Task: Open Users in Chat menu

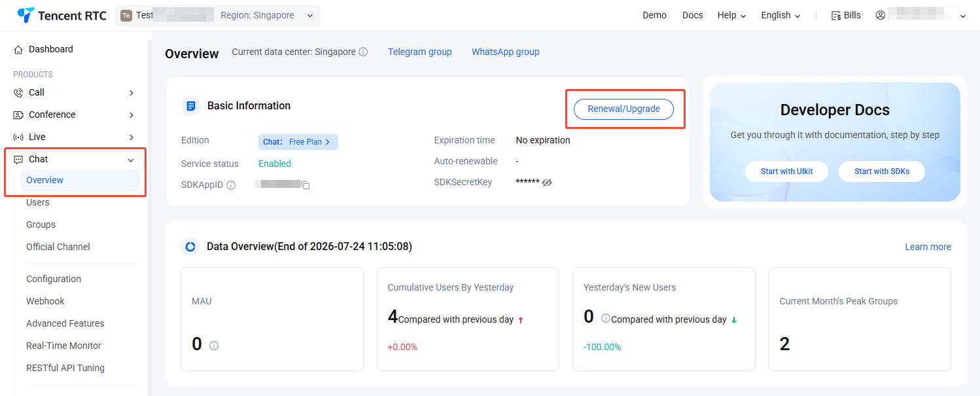Action: coord(38,202)
